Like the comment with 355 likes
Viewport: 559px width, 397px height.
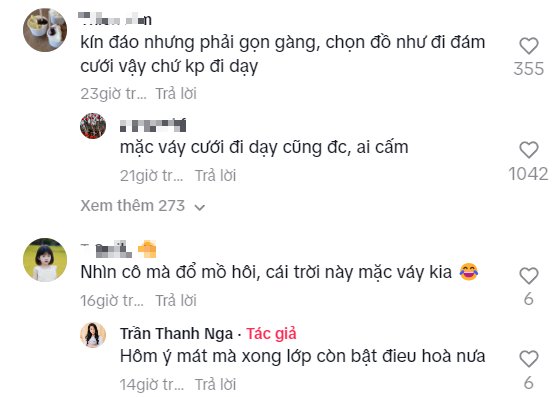click(x=529, y=46)
